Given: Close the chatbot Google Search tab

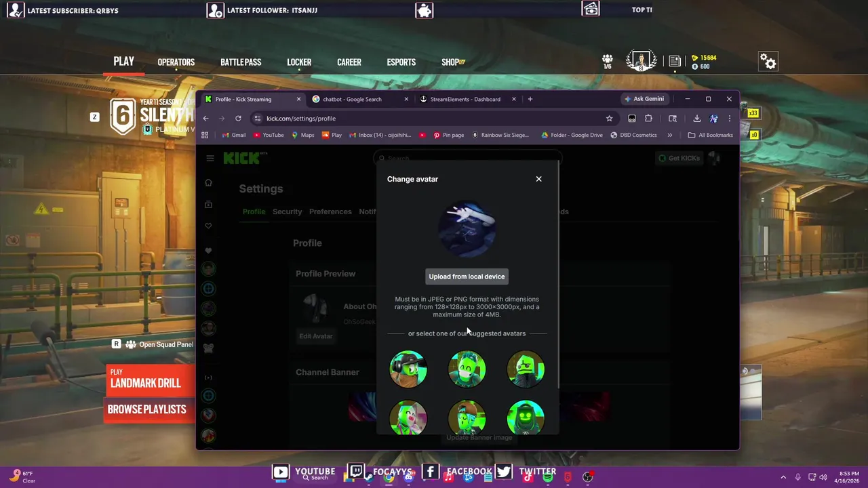Looking at the screenshot, I should 406,99.
